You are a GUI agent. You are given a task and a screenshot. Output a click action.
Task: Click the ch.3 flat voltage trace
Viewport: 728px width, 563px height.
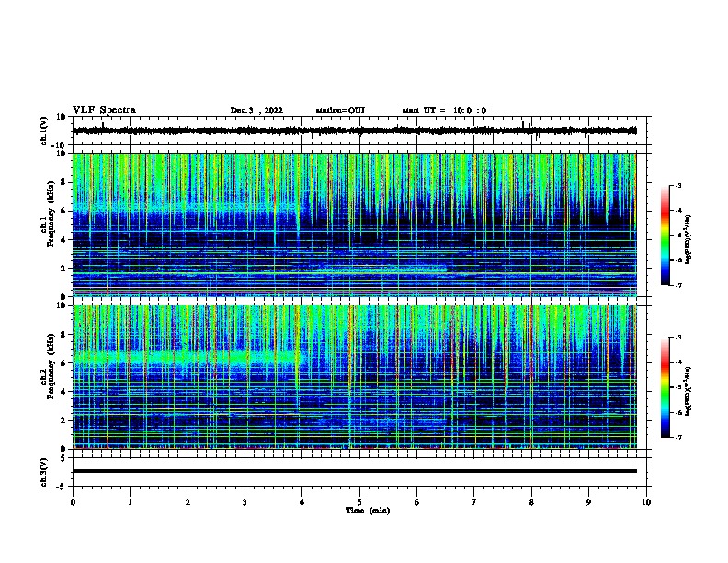tap(354, 471)
